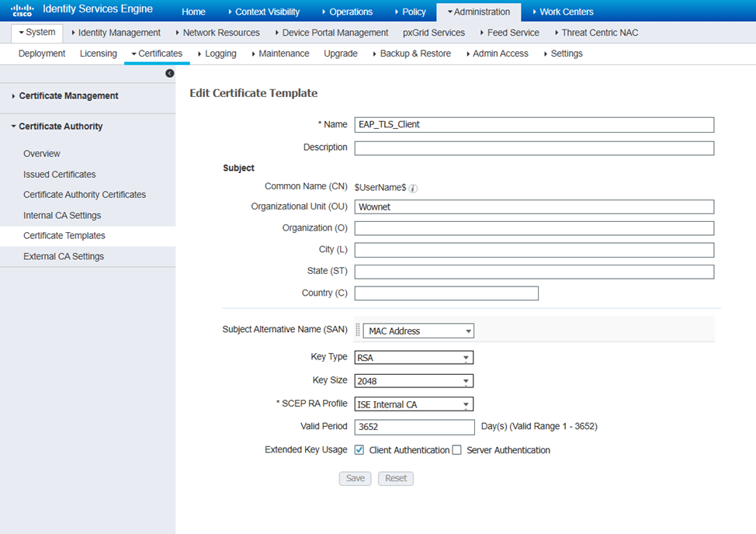The height and width of the screenshot is (534, 756).
Task: Open the Maintenance submenu
Action: pyautogui.click(x=281, y=54)
